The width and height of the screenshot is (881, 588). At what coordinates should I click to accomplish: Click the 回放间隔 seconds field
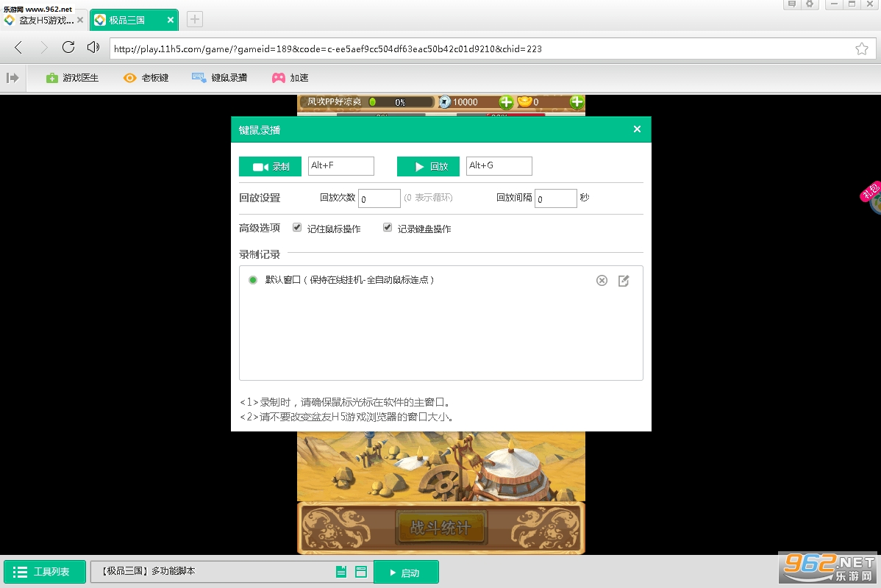[x=556, y=198]
